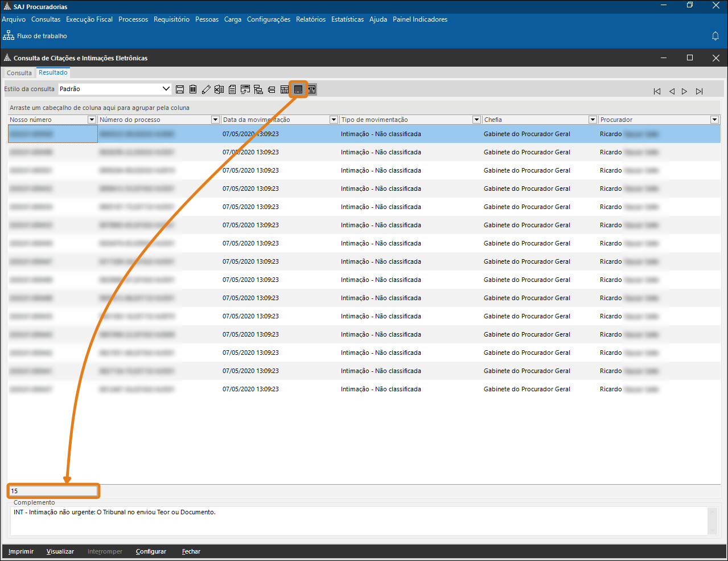Open the Execução Fiscal menu
The width and height of the screenshot is (728, 561).
(89, 19)
